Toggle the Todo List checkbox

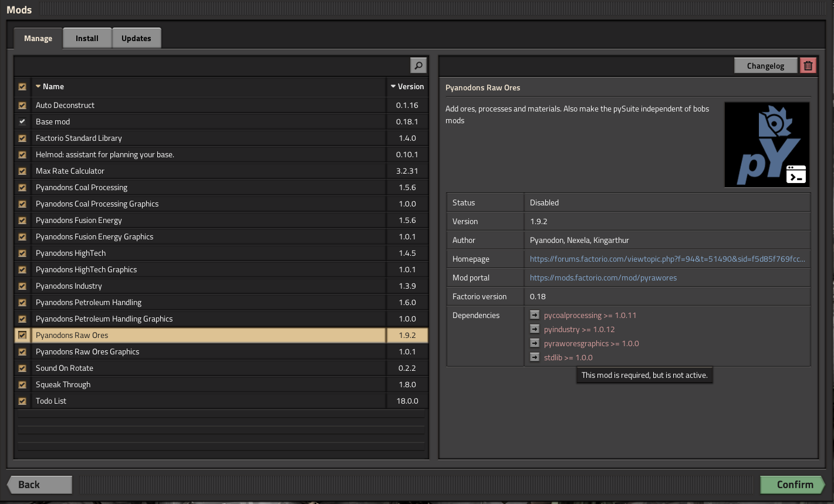pyautogui.click(x=22, y=401)
